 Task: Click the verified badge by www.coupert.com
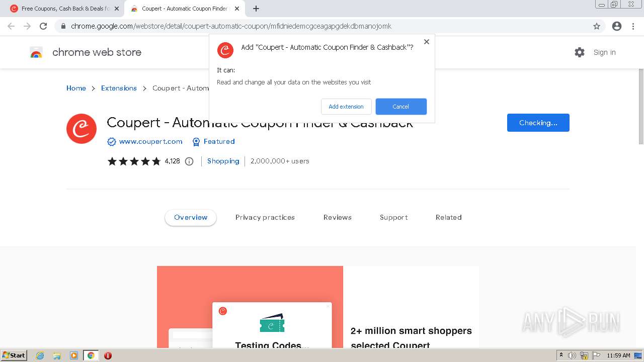point(112,142)
